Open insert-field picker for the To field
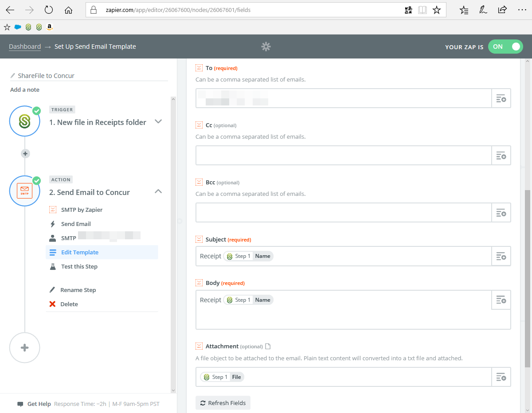The height and width of the screenshot is (413, 532). tap(501, 98)
